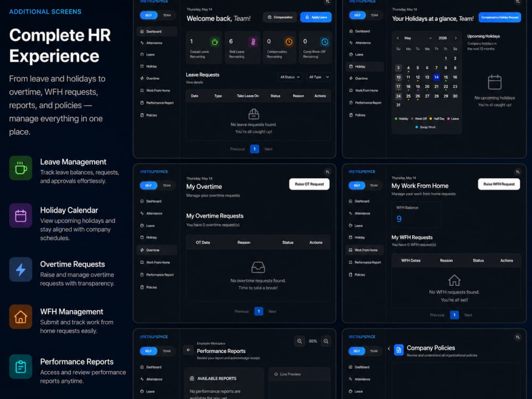The height and width of the screenshot is (399, 532).
Task: Click the next month arrow in holiday calendar
Action: click(x=456, y=38)
